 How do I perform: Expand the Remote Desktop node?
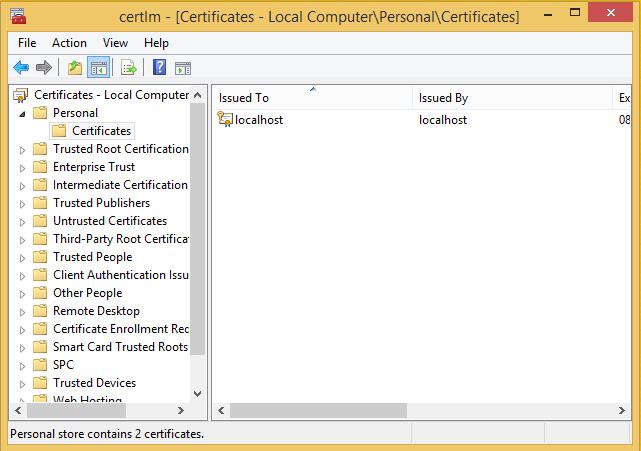pos(24,311)
